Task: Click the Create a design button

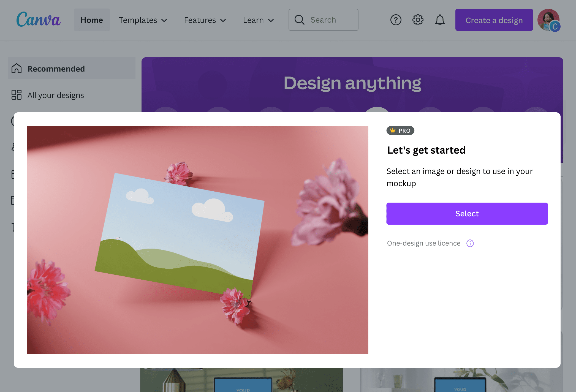Action: pyautogui.click(x=494, y=20)
